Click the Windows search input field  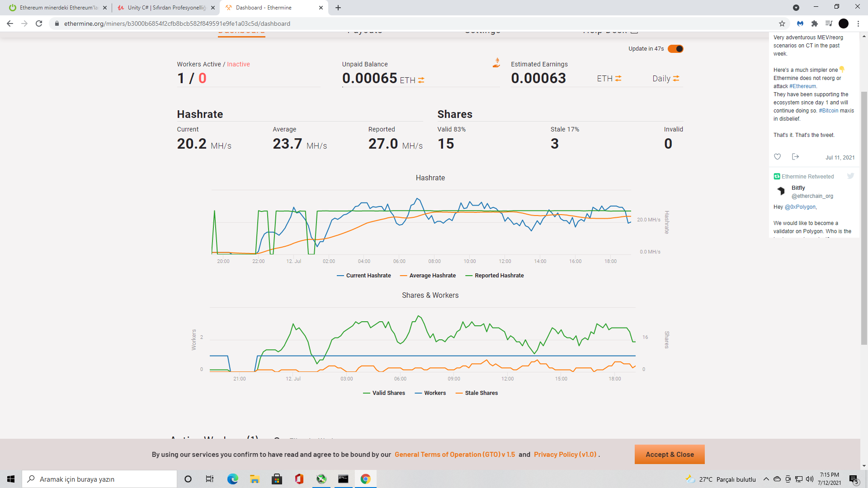(x=99, y=479)
